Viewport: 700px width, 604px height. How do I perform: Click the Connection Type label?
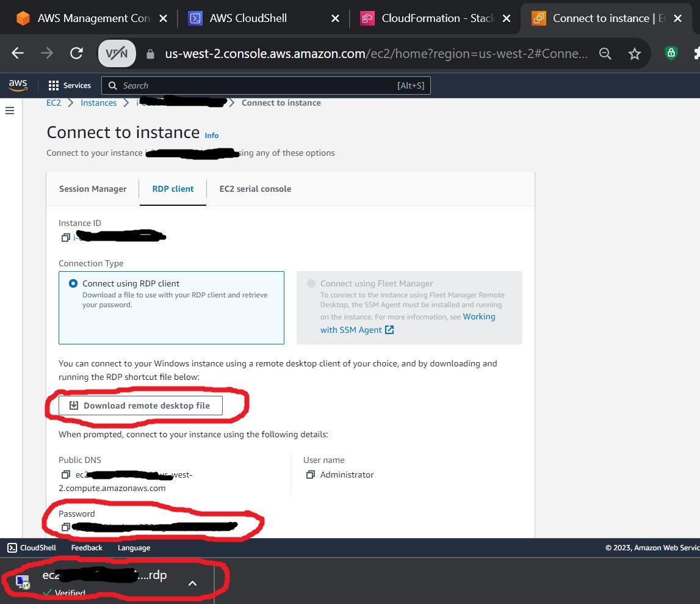pos(91,264)
